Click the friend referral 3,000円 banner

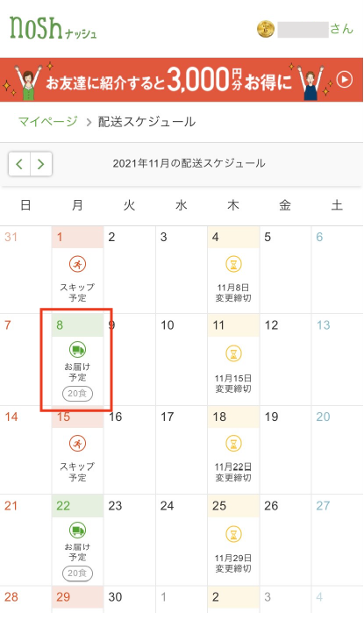click(182, 80)
